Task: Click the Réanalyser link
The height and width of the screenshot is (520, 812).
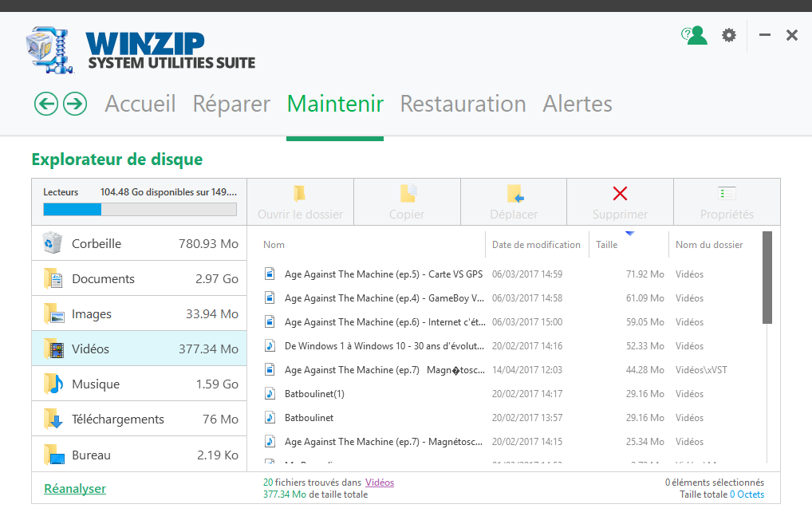Action: [74, 488]
